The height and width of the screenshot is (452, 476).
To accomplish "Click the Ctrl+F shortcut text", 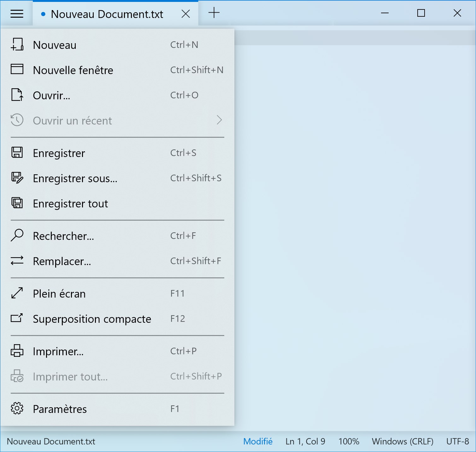I will (x=183, y=236).
